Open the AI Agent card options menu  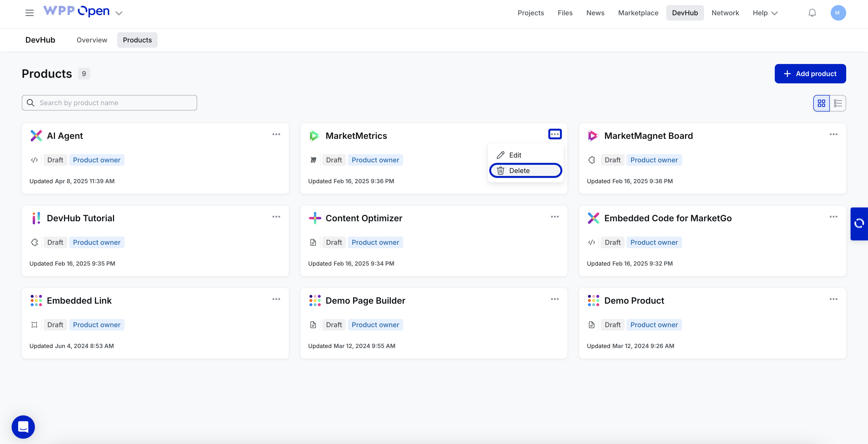[276, 134]
